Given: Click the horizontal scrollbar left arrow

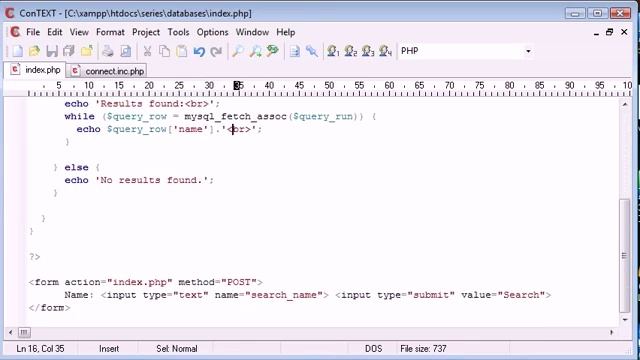Looking at the screenshot, I should [x=10, y=333].
